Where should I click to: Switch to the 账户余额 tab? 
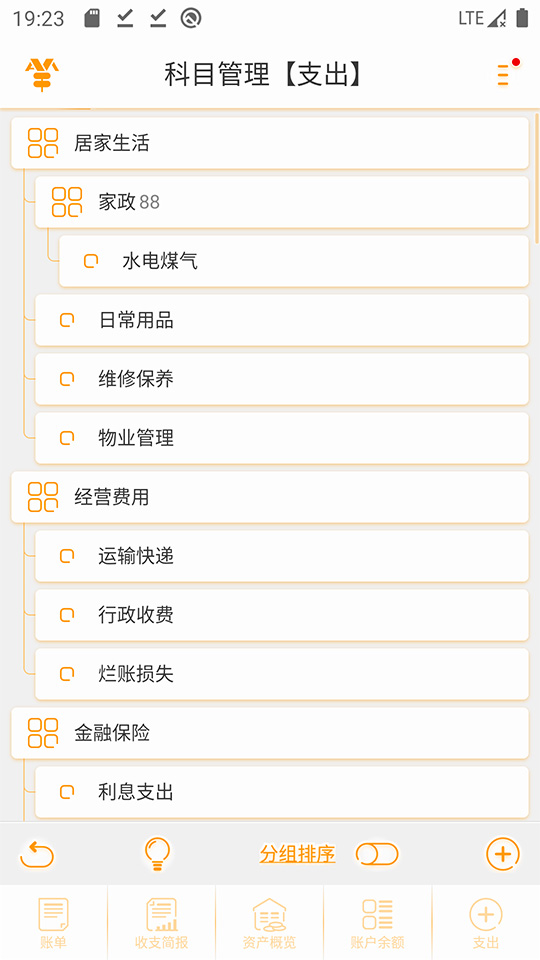point(378,922)
